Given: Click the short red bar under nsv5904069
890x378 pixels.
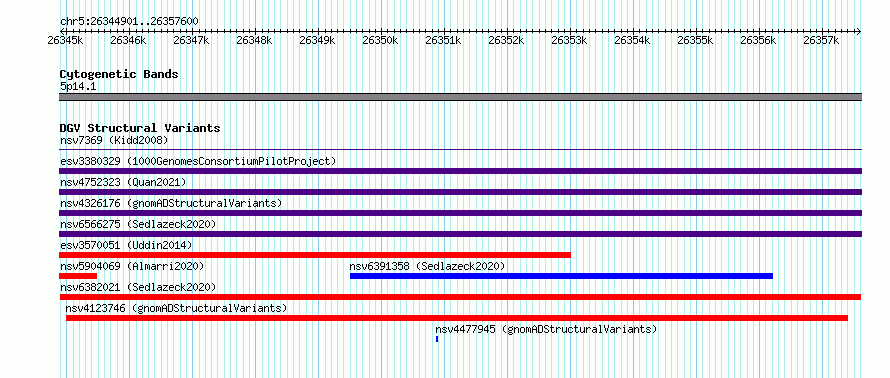Looking at the screenshot, I should click(78, 276).
